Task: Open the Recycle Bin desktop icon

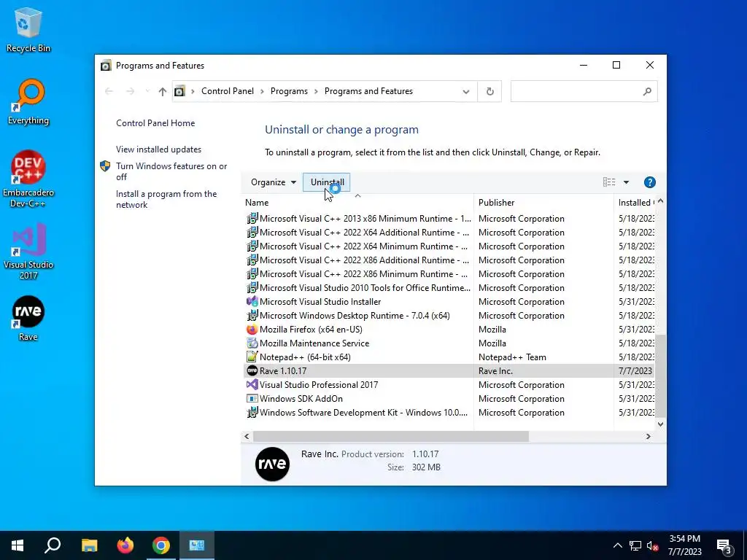Action: click(x=28, y=29)
